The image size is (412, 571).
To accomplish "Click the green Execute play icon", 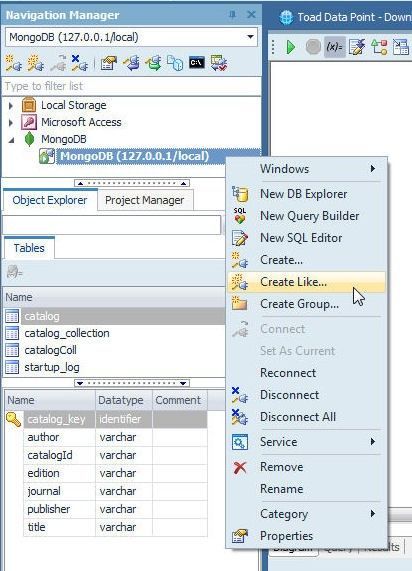I will pos(291,47).
